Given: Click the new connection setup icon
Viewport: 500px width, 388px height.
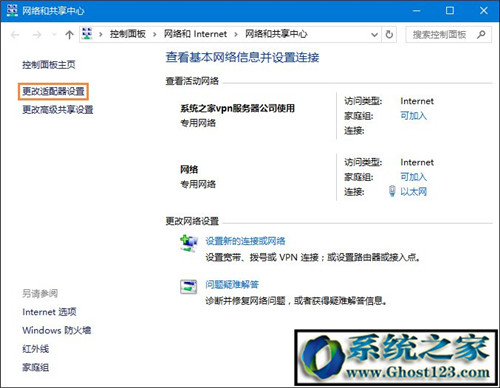Looking at the screenshot, I should [188, 244].
